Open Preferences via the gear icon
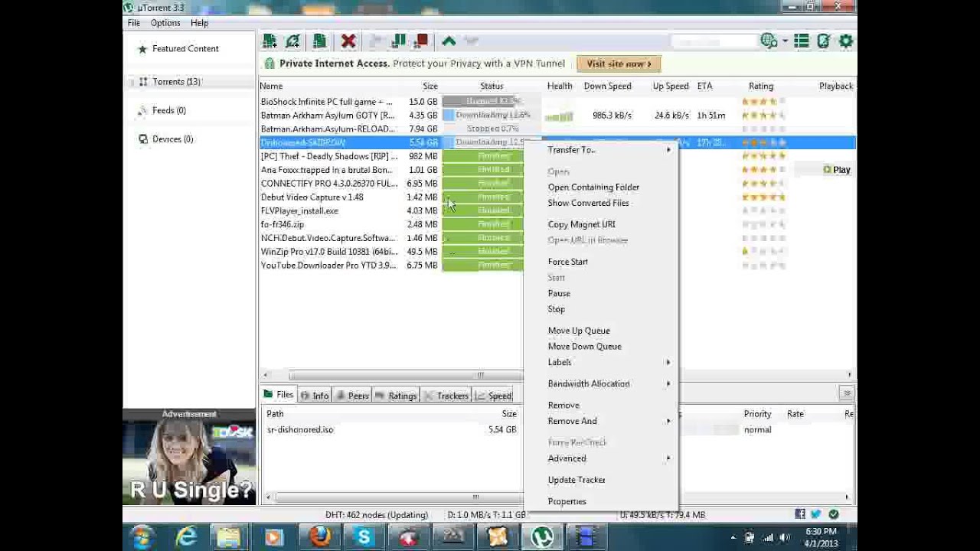Viewport: 980px width, 551px height. coord(846,41)
